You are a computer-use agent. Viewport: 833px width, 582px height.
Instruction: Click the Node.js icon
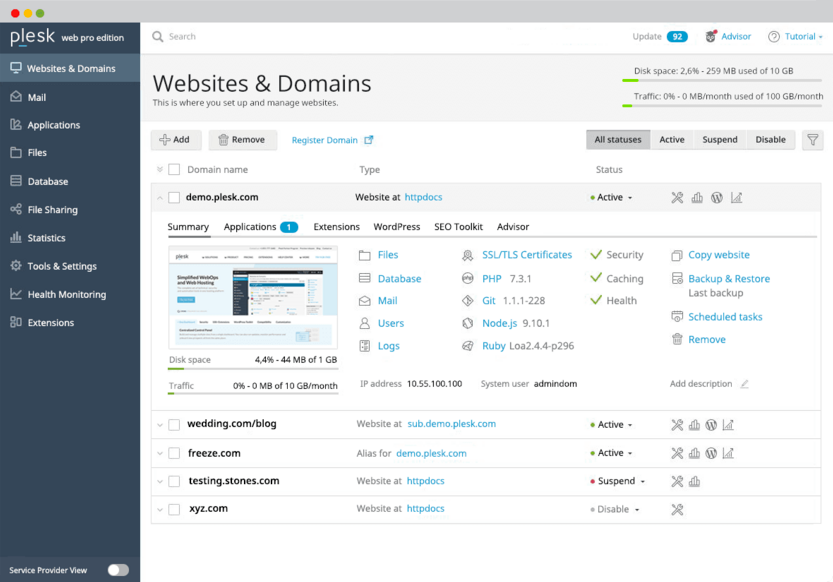468,323
